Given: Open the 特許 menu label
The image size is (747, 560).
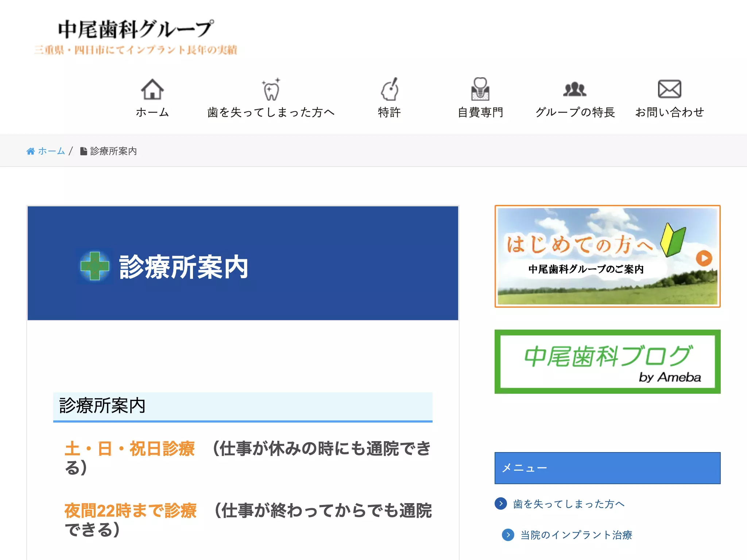Looking at the screenshot, I should click(390, 112).
